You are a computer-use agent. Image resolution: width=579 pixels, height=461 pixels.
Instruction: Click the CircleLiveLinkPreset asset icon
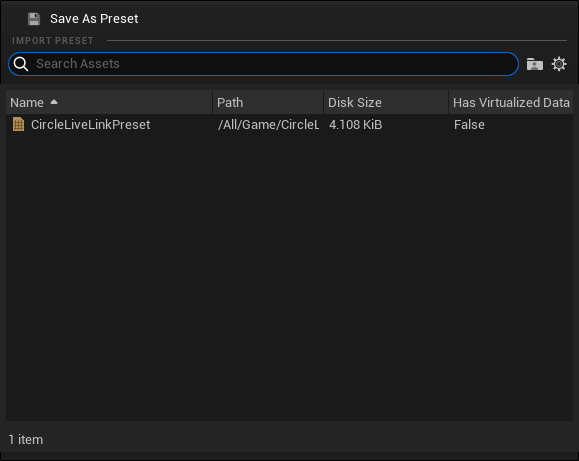18,124
